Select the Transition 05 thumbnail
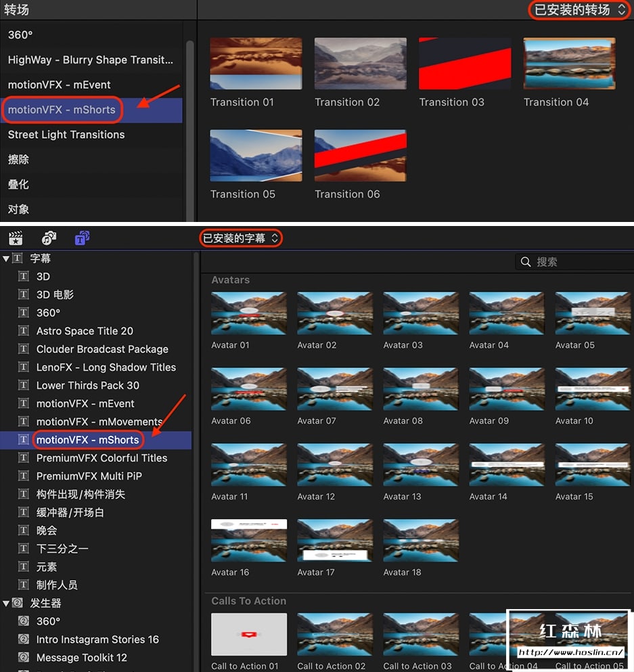 (x=256, y=156)
